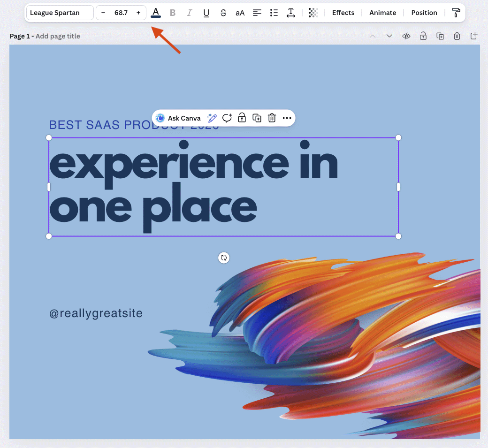Image resolution: width=488 pixels, height=448 pixels.
Task: Open the Effects panel
Action: [343, 13]
